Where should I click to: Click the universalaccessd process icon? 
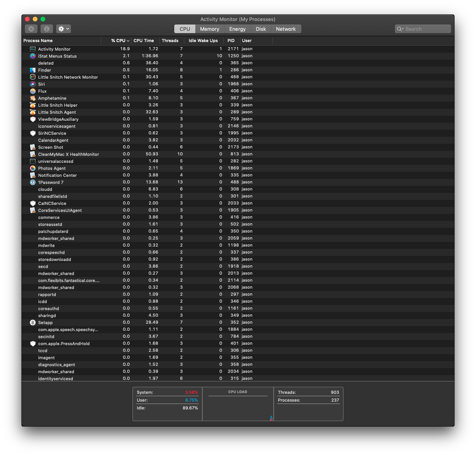point(33,161)
